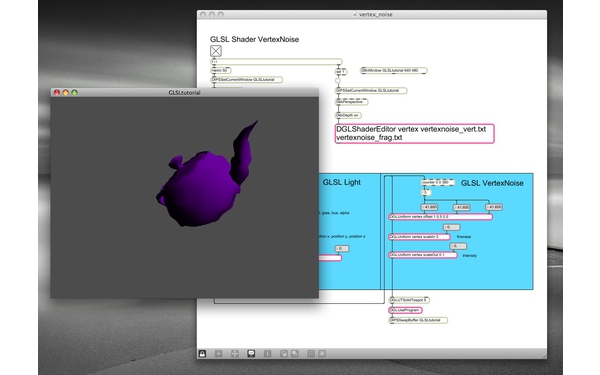Minimize the GLSLtutorial window with yellow button

point(65,92)
